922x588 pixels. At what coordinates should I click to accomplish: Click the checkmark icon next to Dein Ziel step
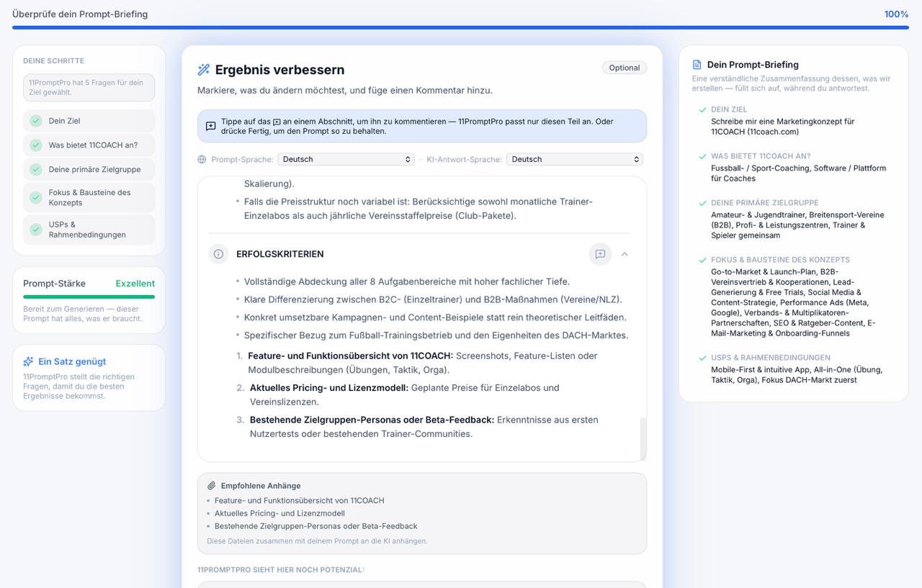tap(35, 121)
